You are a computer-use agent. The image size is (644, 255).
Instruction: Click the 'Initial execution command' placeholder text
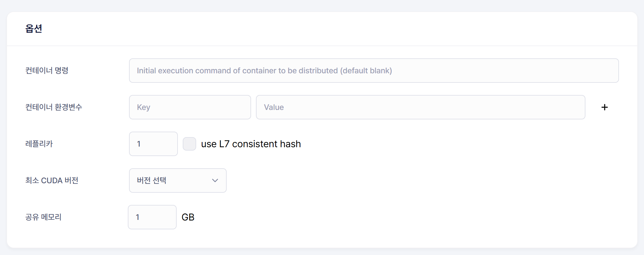click(x=264, y=71)
